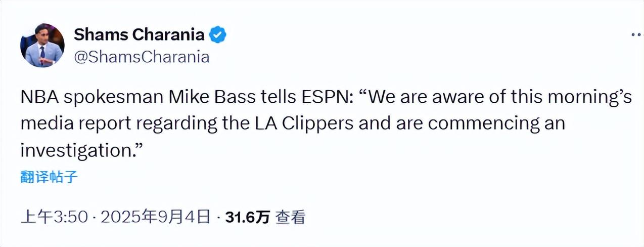Click the name Mike Bass in the tweet
Image resolution: width=644 pixels, height=247 pixels.
click(x=215, y=97)
